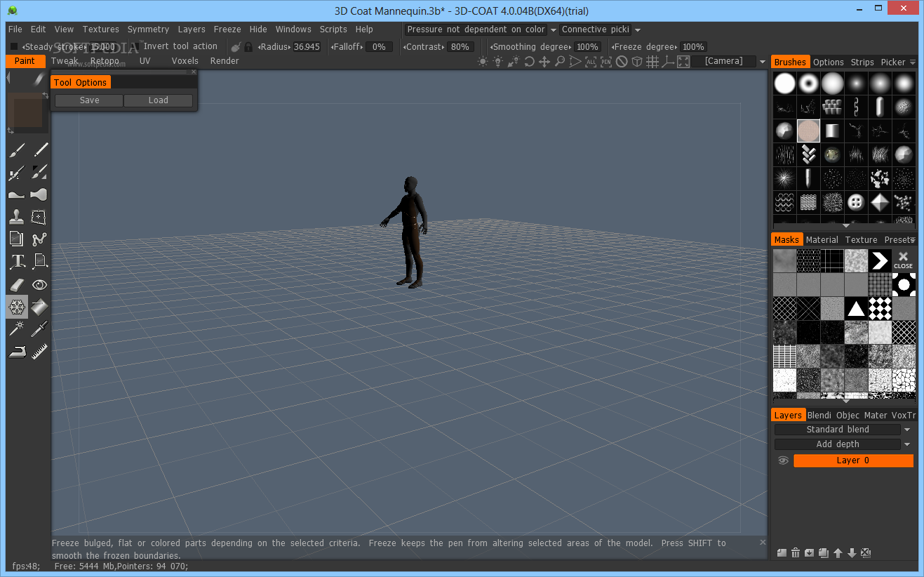Choose the Magic Wand tool
The image size is (924, 577).
pyautogui.click(x=17, y=329)
